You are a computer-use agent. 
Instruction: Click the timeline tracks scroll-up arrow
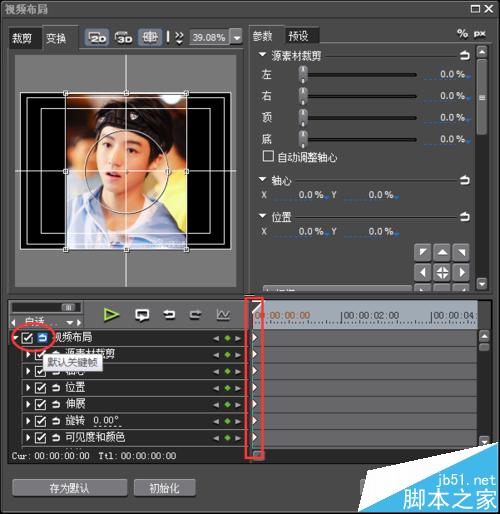pyautogui.click(x=484, y=336)
